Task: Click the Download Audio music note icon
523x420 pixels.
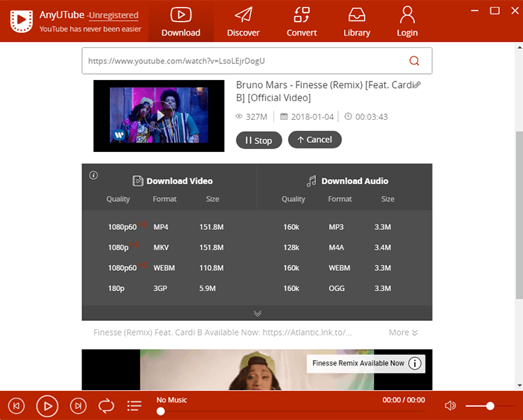Action: (311, 181)
